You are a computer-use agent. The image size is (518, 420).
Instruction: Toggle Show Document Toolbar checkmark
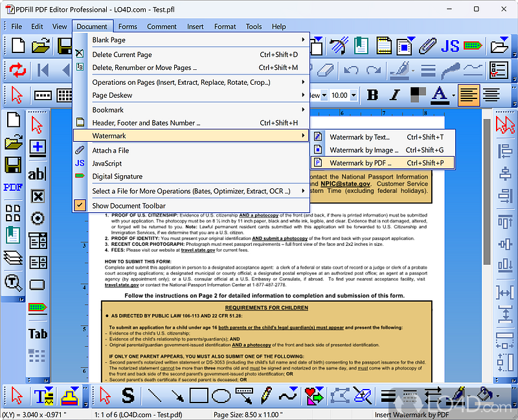(x=80, y=205)
